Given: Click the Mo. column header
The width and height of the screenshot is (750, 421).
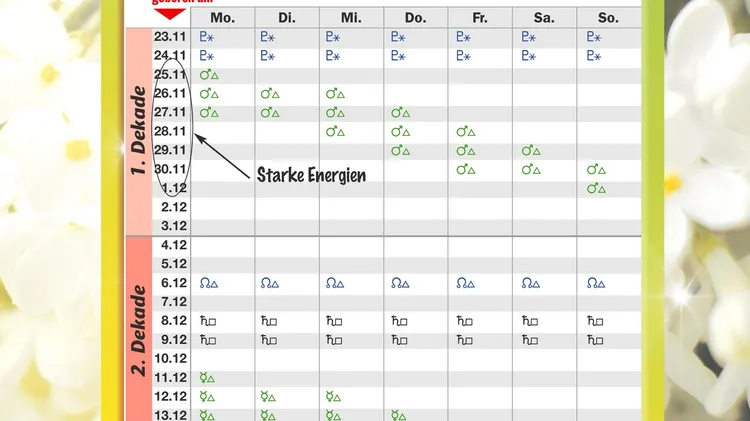Looking at the screenshot, I should tap(222, 18).
